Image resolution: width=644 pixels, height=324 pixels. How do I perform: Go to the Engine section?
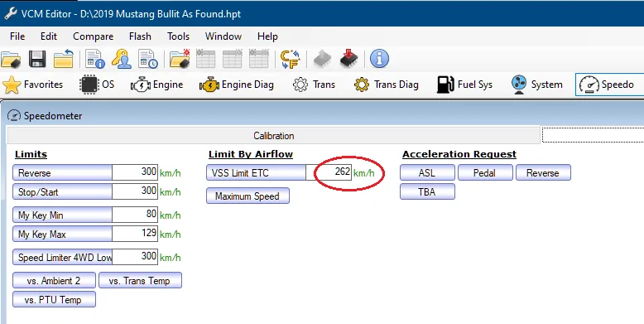point(156,85)
